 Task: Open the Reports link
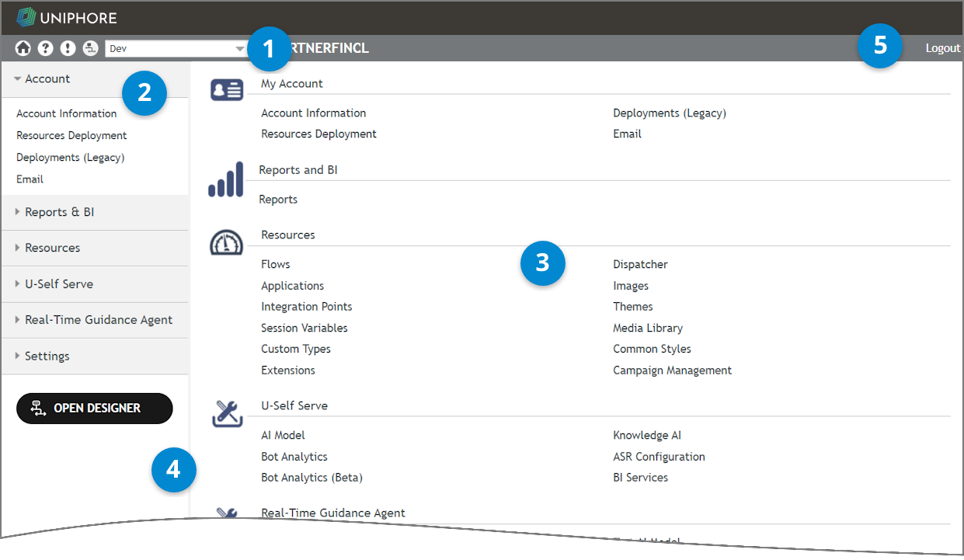pos(278,200)
